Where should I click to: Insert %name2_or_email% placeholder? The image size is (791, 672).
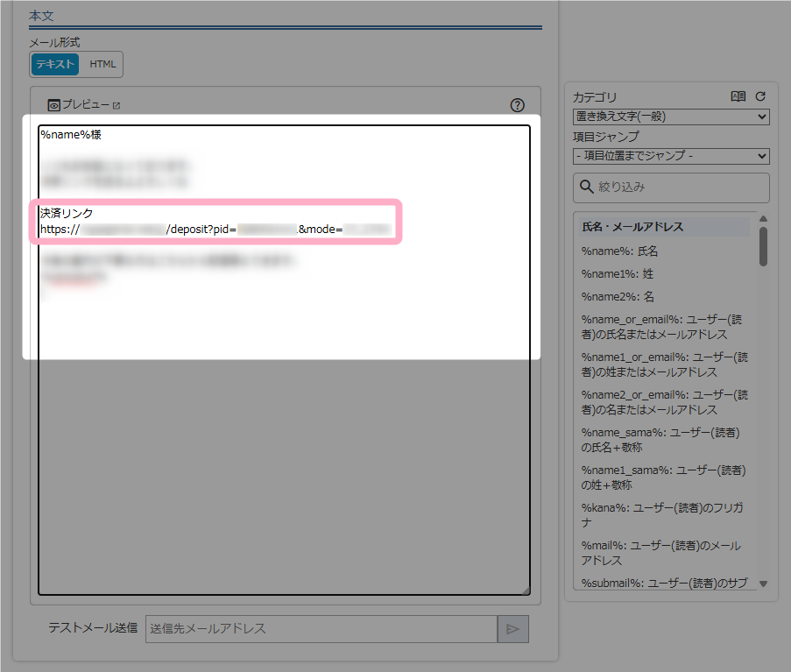664,402
